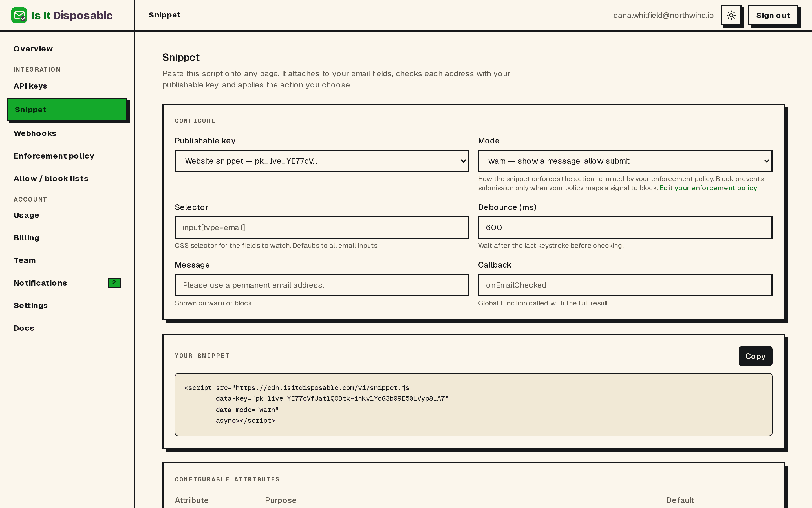
Task: Click the Is It Disposable logo icon
Action: click(x=19, y=15)
